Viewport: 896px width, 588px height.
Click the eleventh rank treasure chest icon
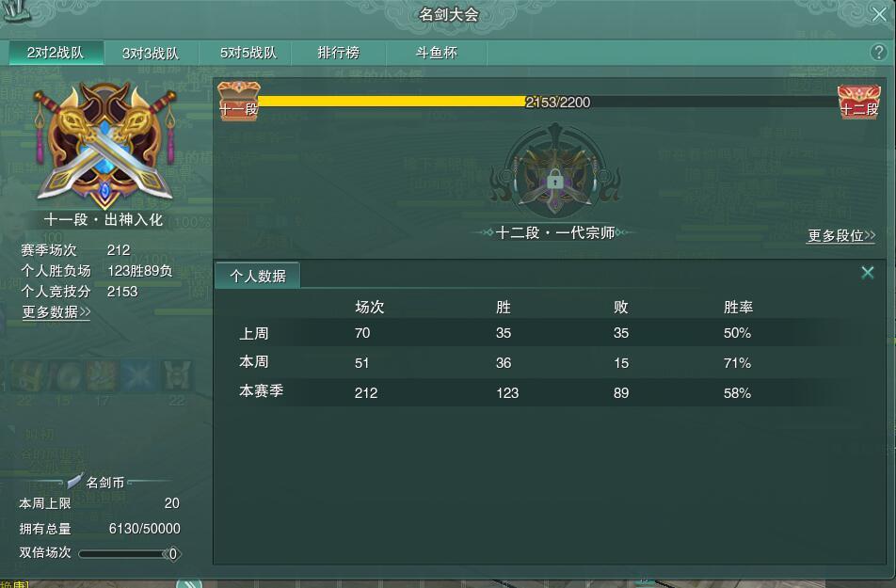[x=239, y=100]
